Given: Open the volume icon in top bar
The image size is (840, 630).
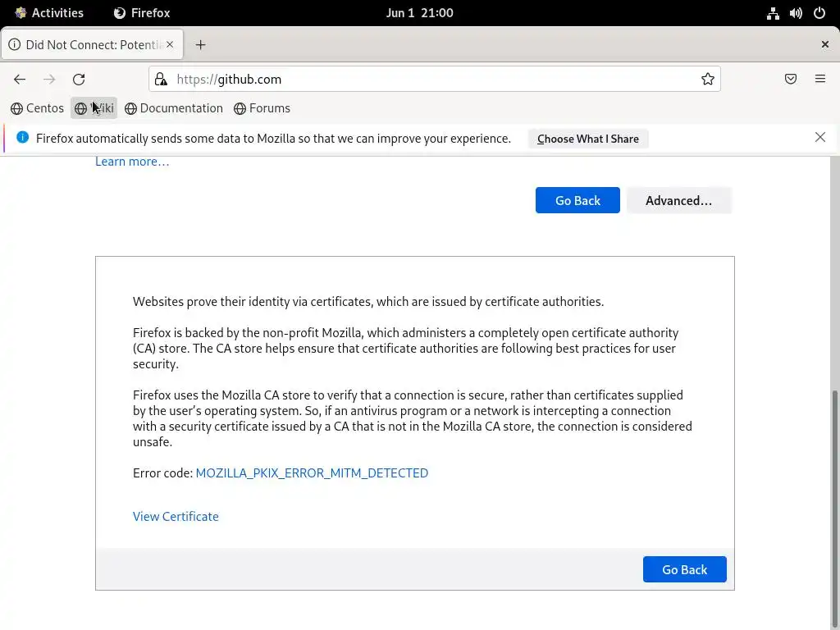Looking at the screenshot, I should coord(796,13).
